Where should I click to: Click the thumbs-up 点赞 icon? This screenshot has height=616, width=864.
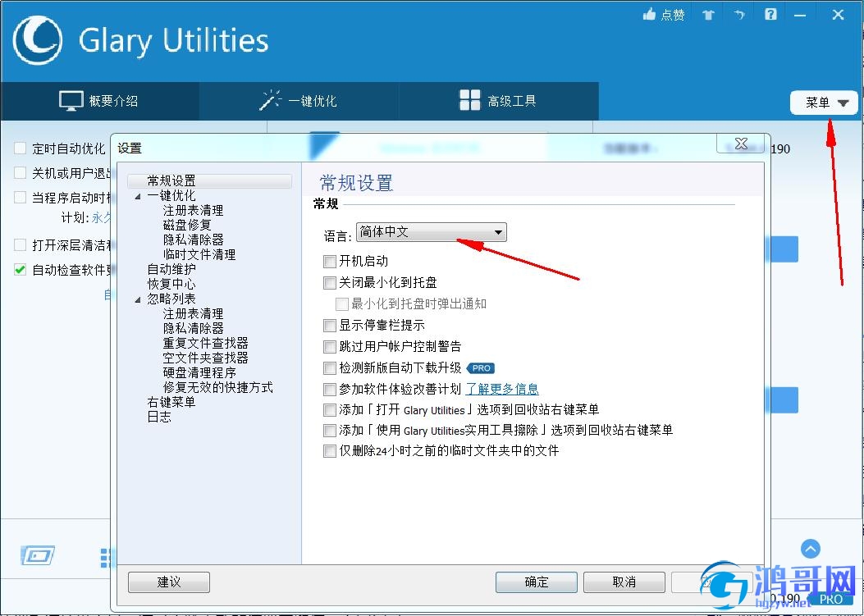tap(650, 14)
